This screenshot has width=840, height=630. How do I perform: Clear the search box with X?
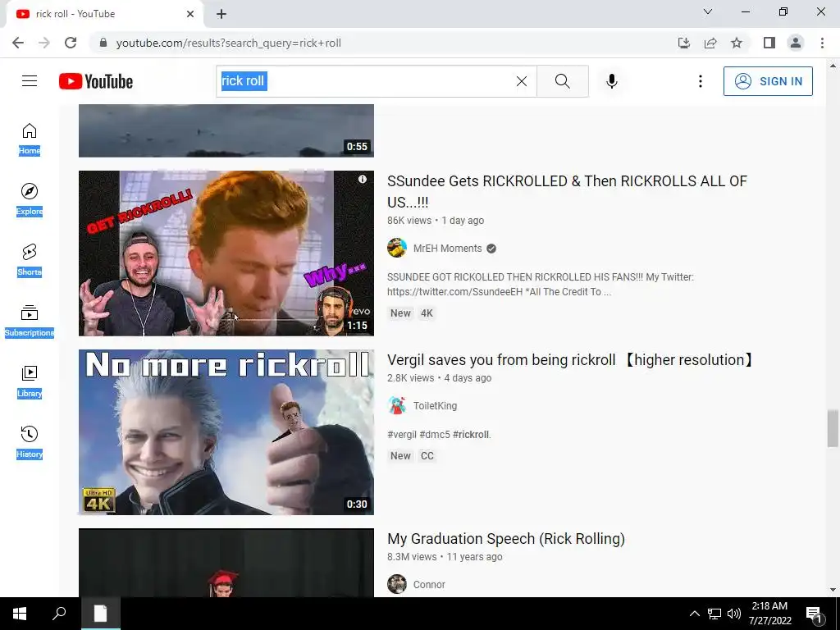tap(521, 81)
